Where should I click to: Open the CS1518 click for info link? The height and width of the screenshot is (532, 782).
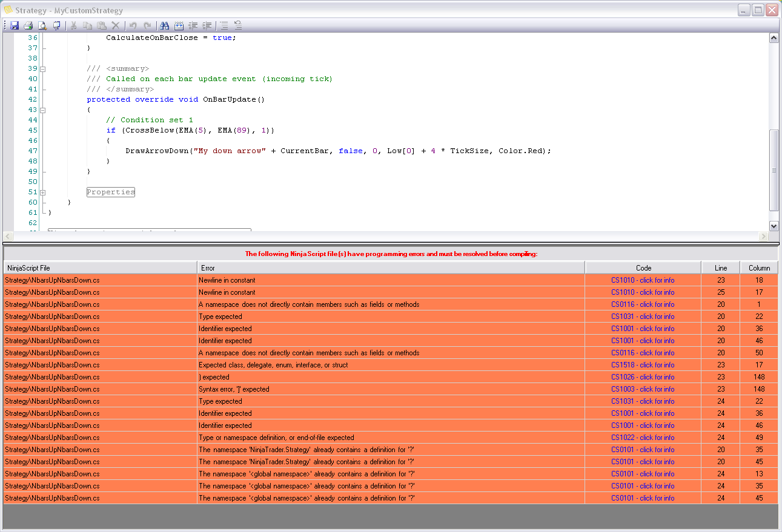pos(643,365)
